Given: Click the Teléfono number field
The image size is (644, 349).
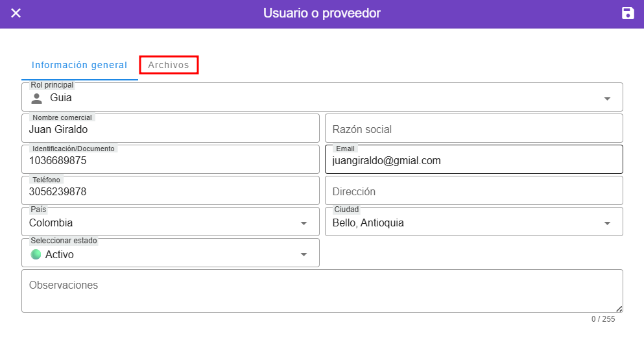Looking at the screenshot, I should [x=170, y=192].
